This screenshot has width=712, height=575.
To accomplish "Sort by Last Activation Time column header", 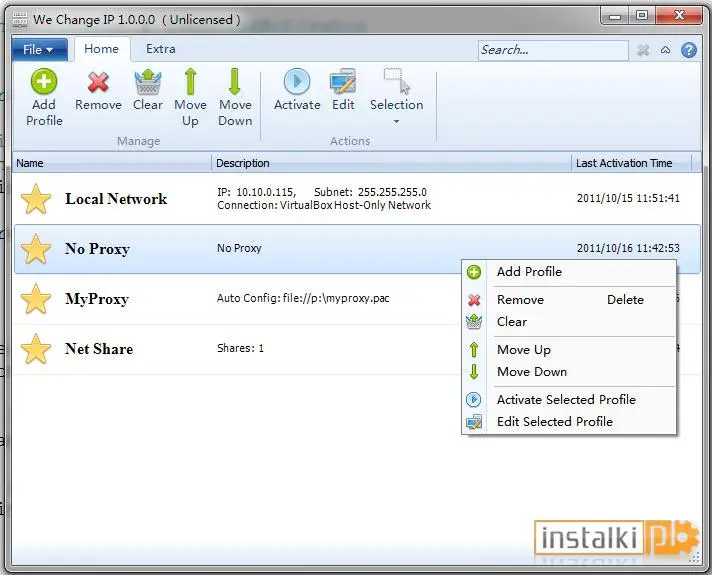I will pyautogui.click(x=632, y=163).
